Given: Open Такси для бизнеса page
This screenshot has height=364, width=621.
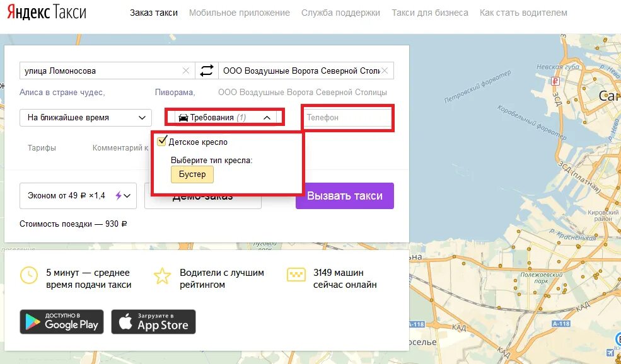Looking at the screenshot, I should coord(430,13).
